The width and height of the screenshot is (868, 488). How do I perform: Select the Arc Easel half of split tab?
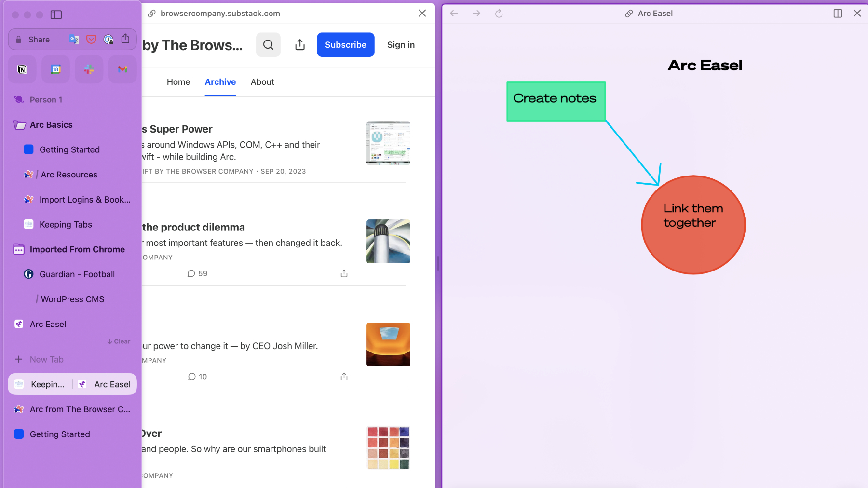point(105,384)
